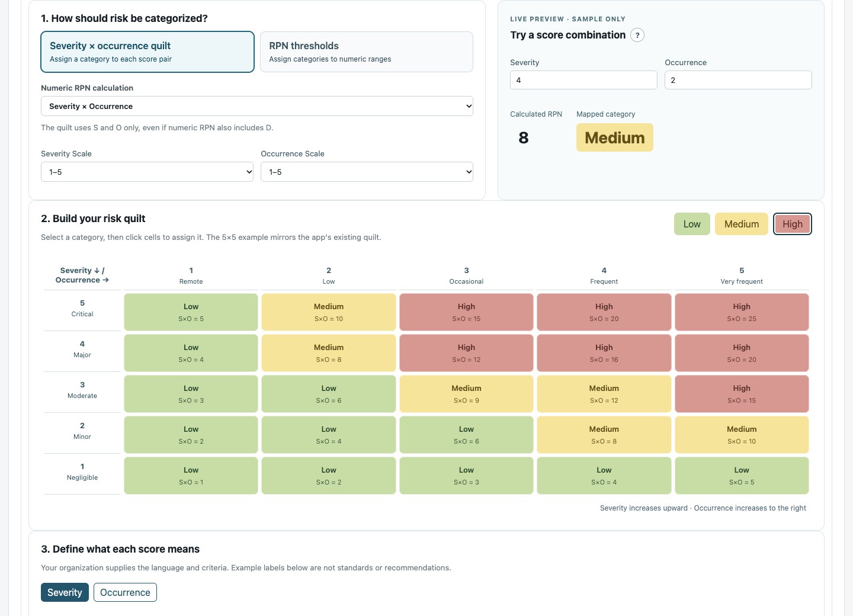Click the Medium mapped category badge
This screenshot has height=616, width=853.
tap(615, 137)
